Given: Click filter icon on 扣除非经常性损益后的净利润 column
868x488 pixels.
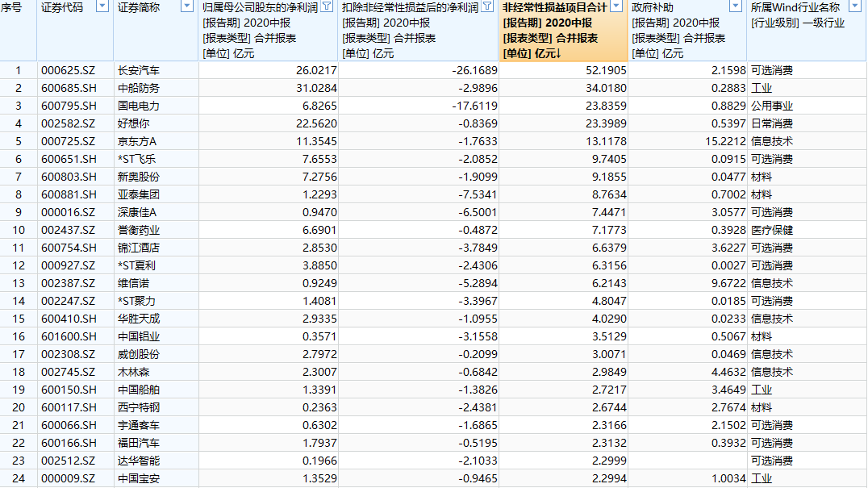Looking at the screenshot, I should tap(488, 6).
